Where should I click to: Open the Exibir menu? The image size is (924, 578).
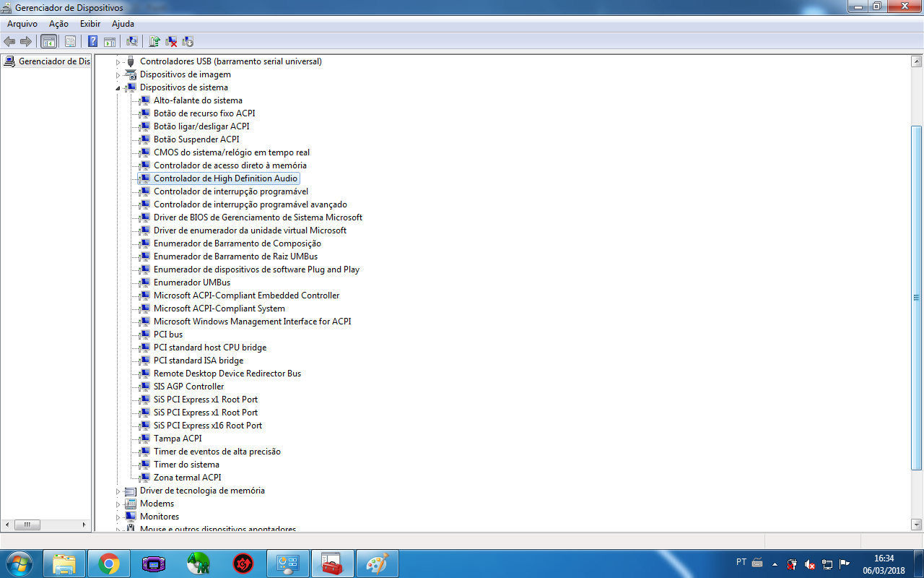[x=90, y=24]
